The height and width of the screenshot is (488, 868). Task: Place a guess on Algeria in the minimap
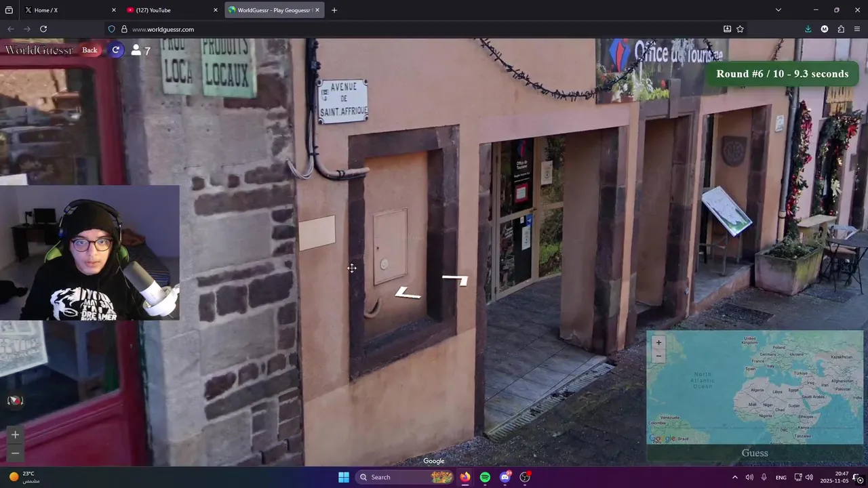point(756,390)
